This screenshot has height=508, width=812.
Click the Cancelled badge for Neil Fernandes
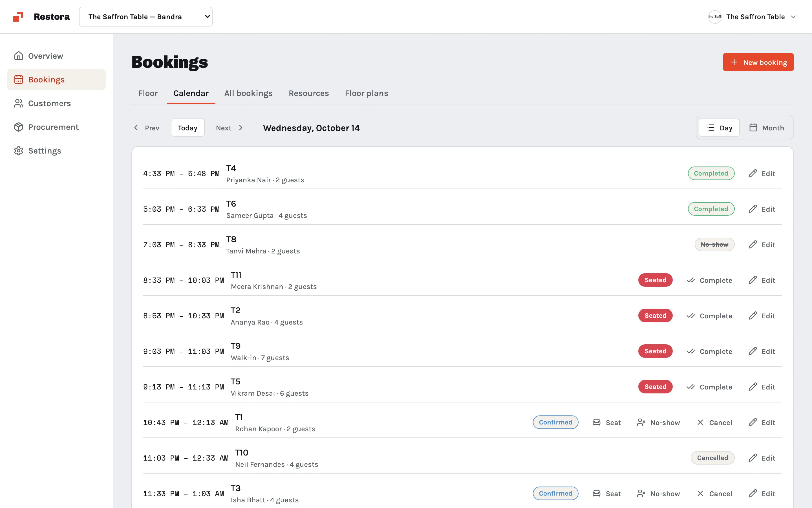712,458
